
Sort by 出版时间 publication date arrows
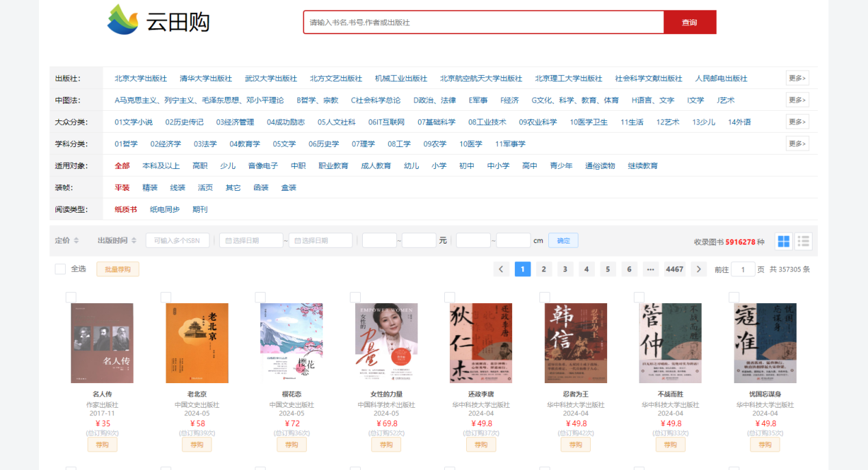133,241
